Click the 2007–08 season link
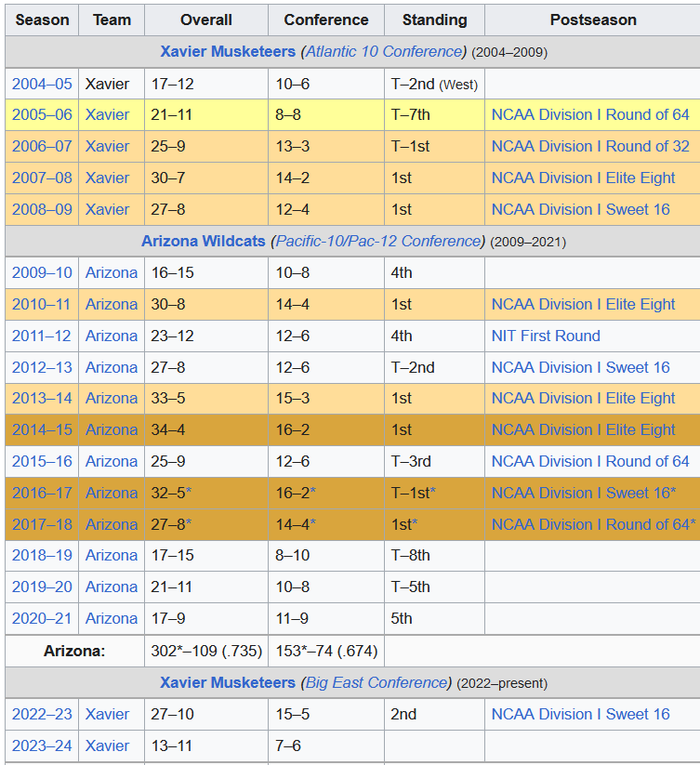 pos(42,178)
